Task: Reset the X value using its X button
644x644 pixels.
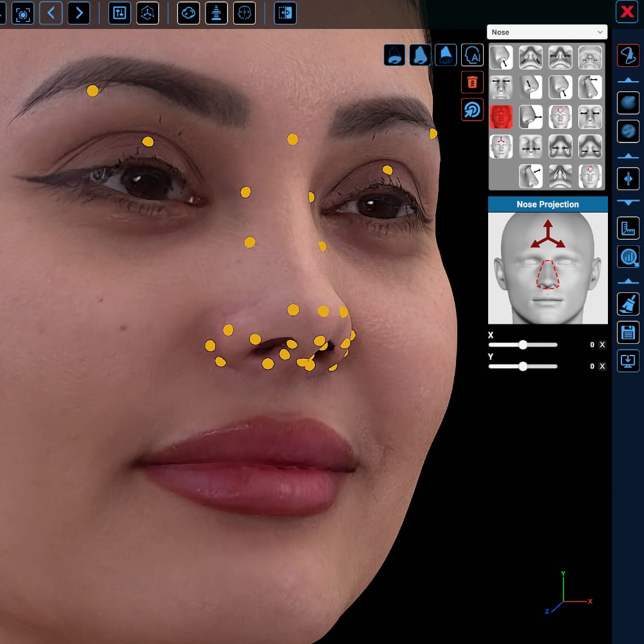Action: (602, 344)
